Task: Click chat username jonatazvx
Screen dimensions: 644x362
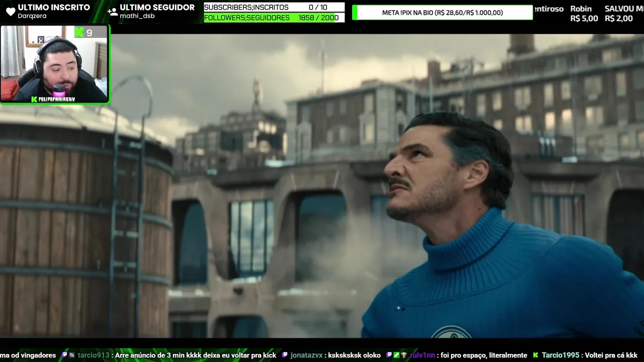Action: pyautogui.click(x=306, y=355)
